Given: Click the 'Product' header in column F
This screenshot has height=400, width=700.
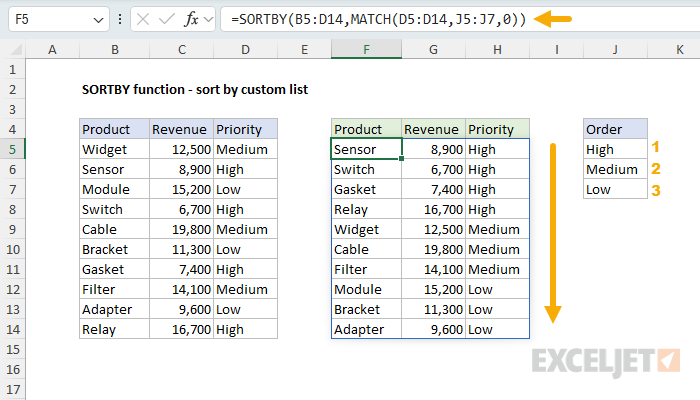Looking at the screenshot, I should (x=366, y=129).
